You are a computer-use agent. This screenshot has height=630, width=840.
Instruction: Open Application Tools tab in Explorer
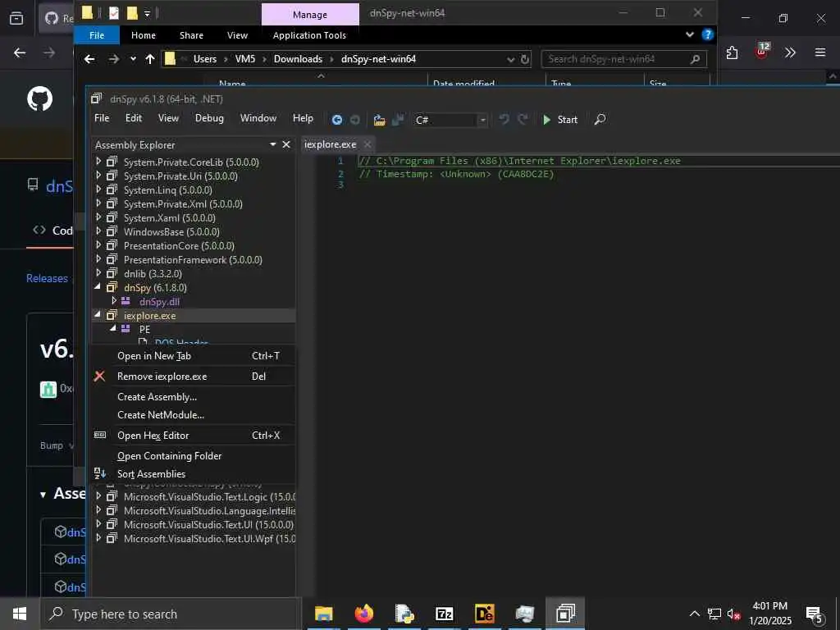pos(309,35)
